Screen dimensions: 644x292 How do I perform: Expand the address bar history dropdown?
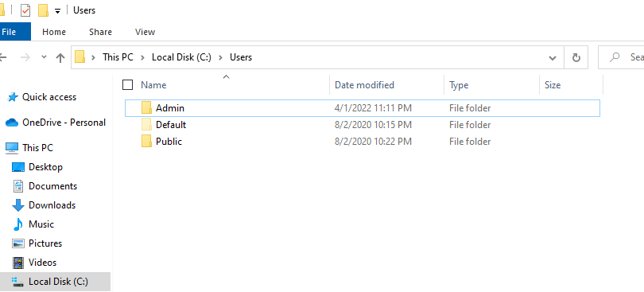tap(553, 57)
